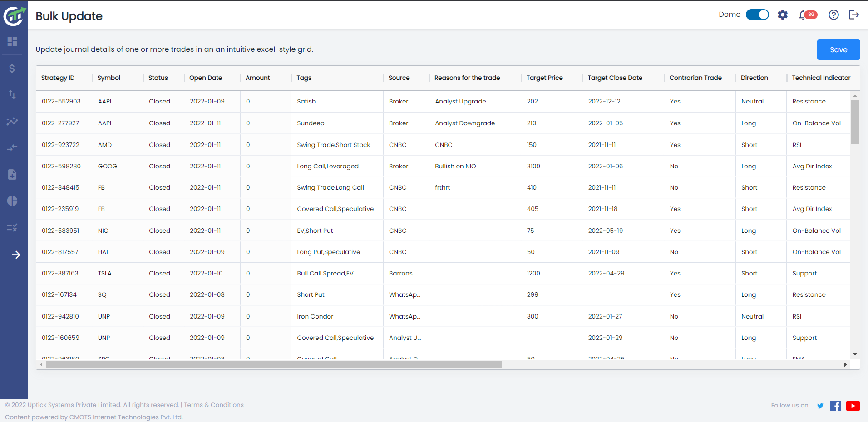Click the grid's vertical scrollbar thumb

[x=855, y=122]
